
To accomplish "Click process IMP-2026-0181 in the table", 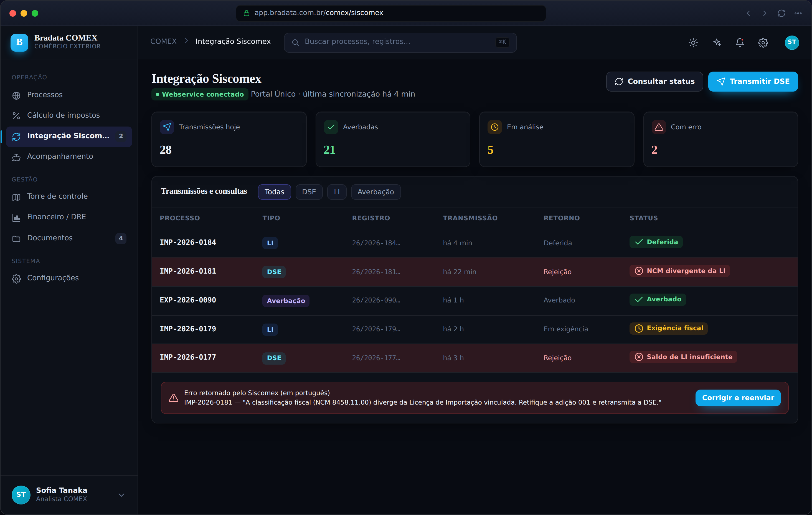I will click(188, 272).
